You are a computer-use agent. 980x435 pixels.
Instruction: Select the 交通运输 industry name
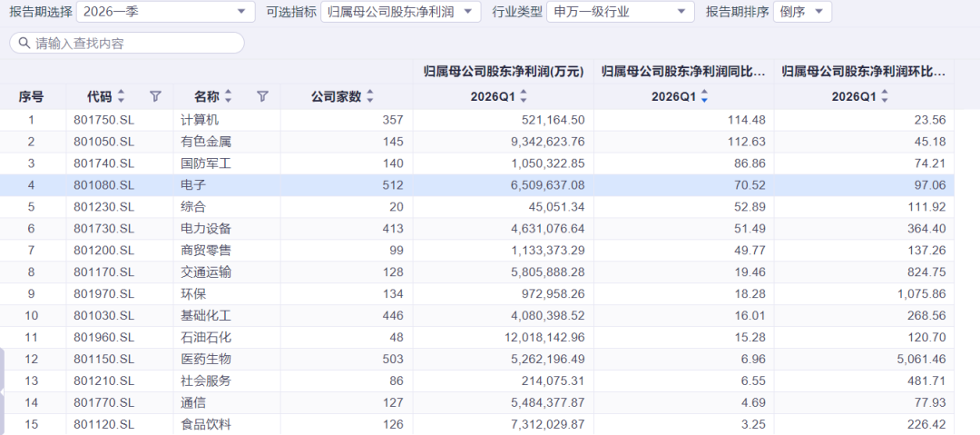tap(206, 272)
